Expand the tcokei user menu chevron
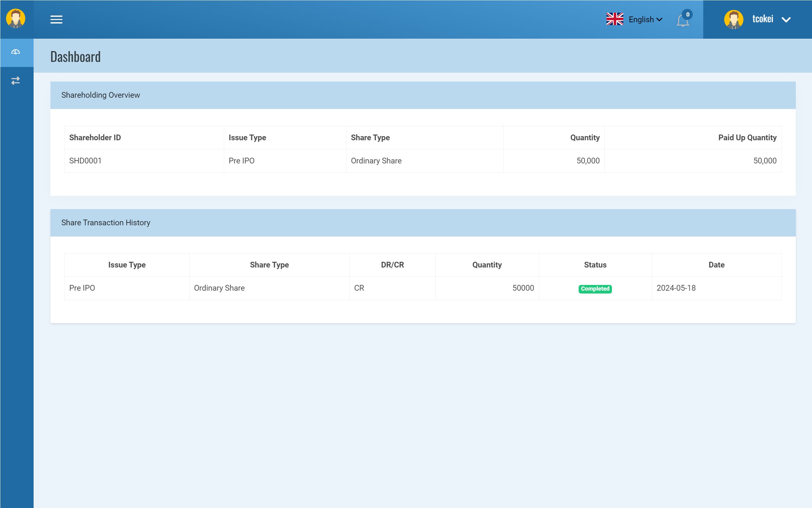The image size is (812, 508). tap(786, 20)
